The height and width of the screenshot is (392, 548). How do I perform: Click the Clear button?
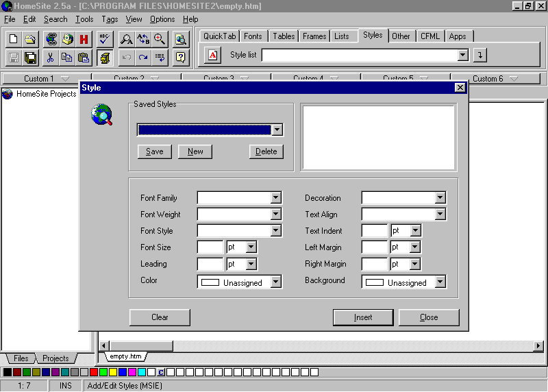click(x=160, y=317)
